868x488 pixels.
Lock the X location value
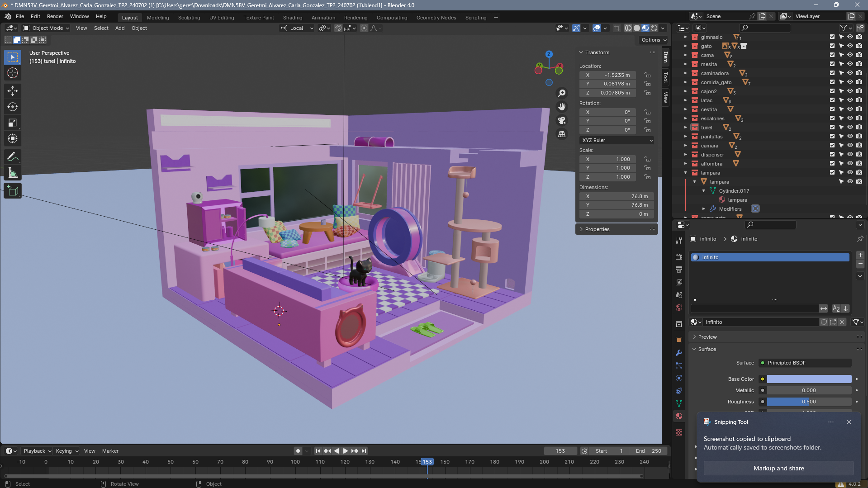(x=647, y=75)
